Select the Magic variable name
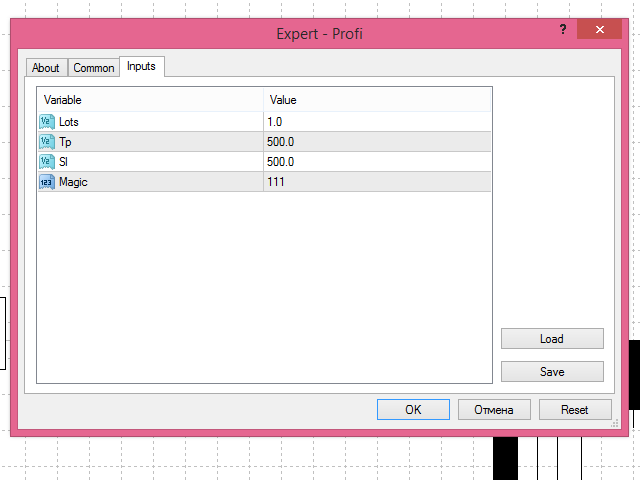 coord(73,182)
